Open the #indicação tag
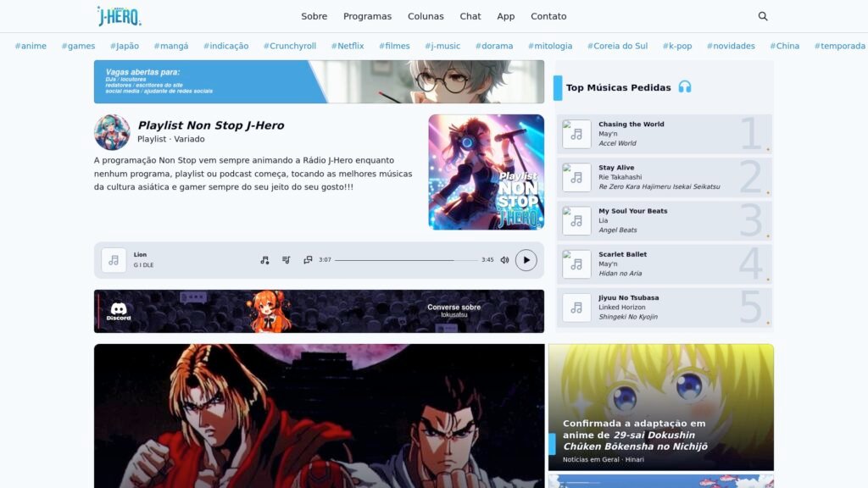 point(225,46)
